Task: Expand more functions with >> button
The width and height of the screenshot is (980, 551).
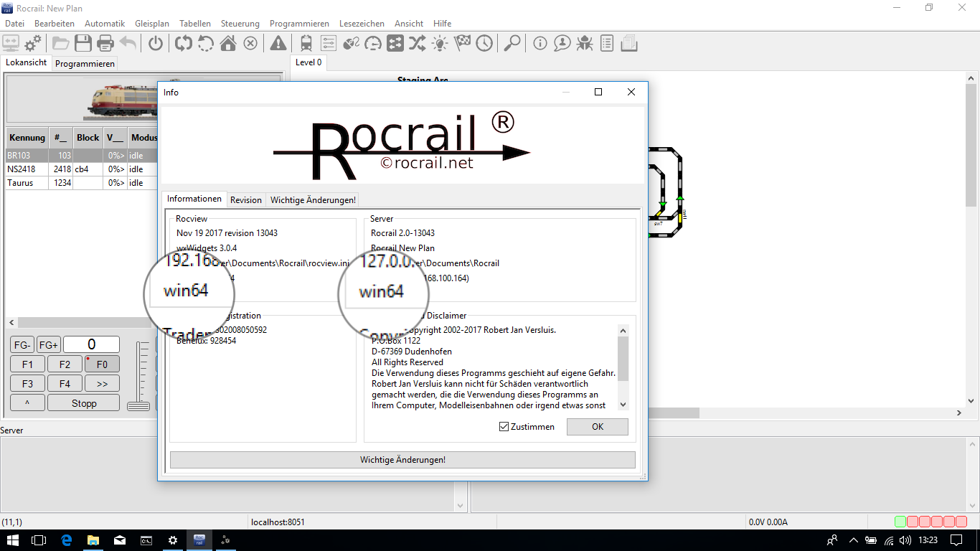Action: (x=102, y=384)
